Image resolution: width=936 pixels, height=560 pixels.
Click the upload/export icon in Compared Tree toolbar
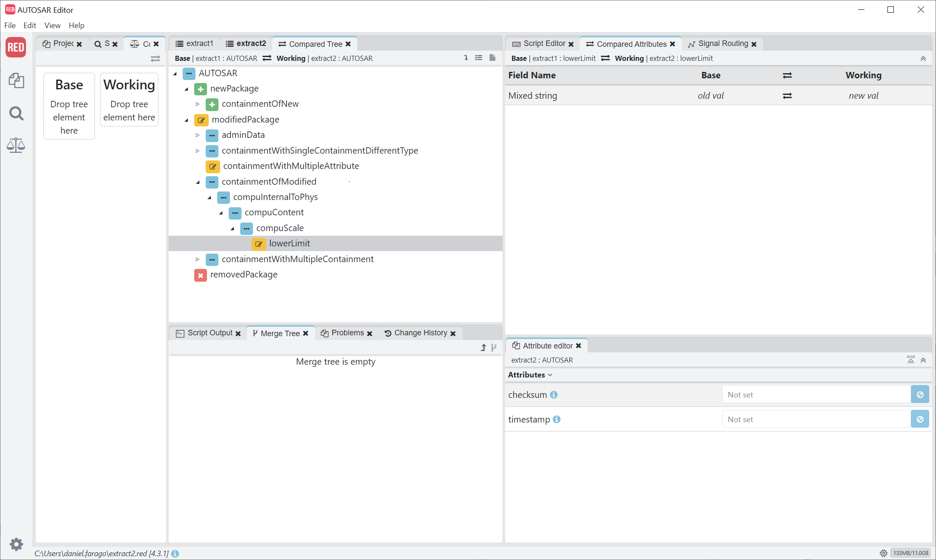pos(492,58)
